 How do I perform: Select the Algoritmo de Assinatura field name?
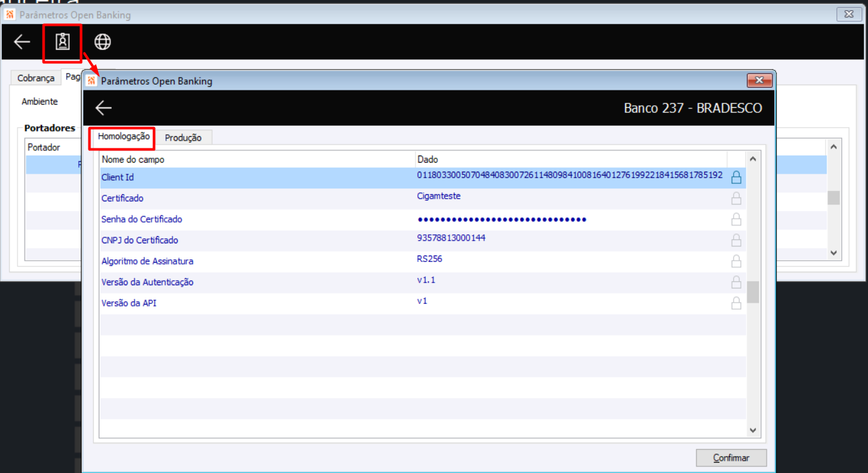tap(147, 261)
